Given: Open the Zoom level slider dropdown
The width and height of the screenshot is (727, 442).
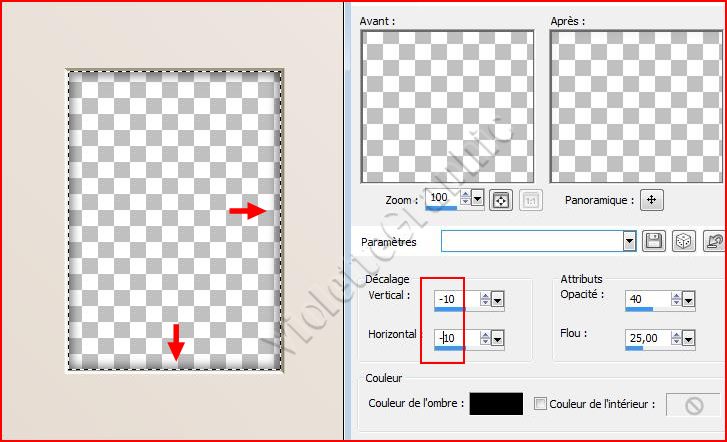Looking at the screenshot, I should [478, 199].
